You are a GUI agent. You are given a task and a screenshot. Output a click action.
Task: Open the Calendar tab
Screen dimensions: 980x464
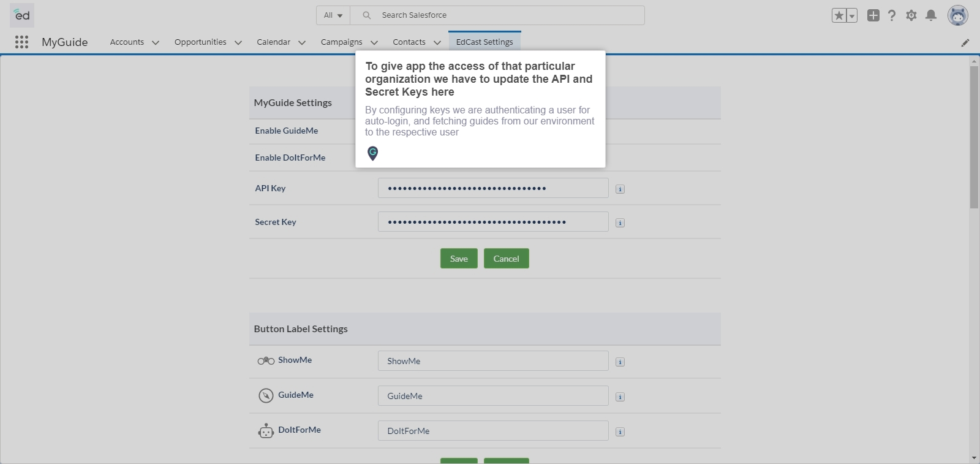(x=273, y=42)
